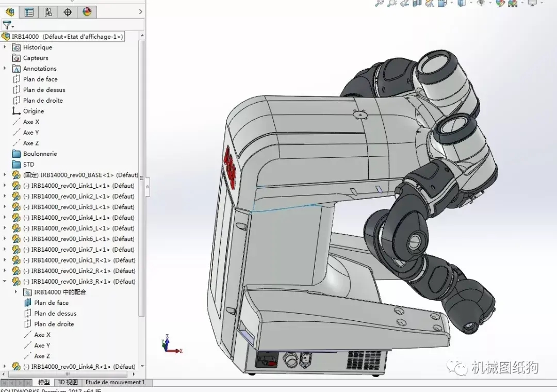Open the View Orientation cube icon
The height and width of the screenshot is (392, 557).
point(441,4)
